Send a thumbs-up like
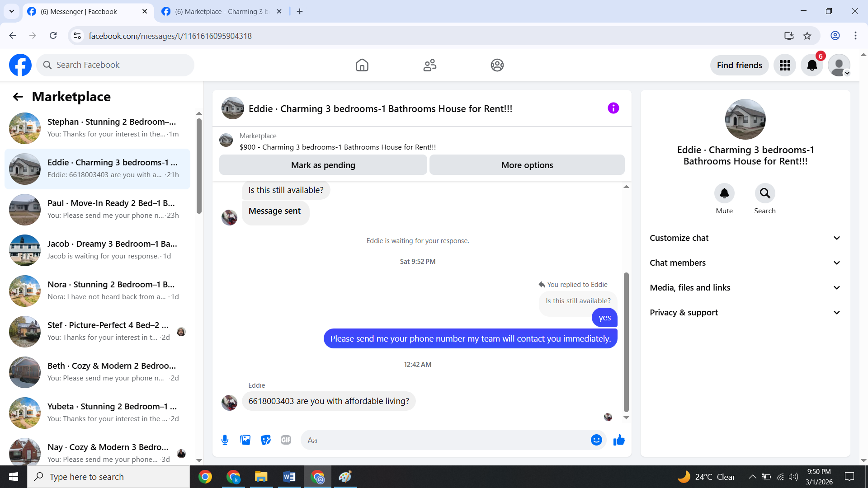The image size is (868, 488). coord(619,440)
